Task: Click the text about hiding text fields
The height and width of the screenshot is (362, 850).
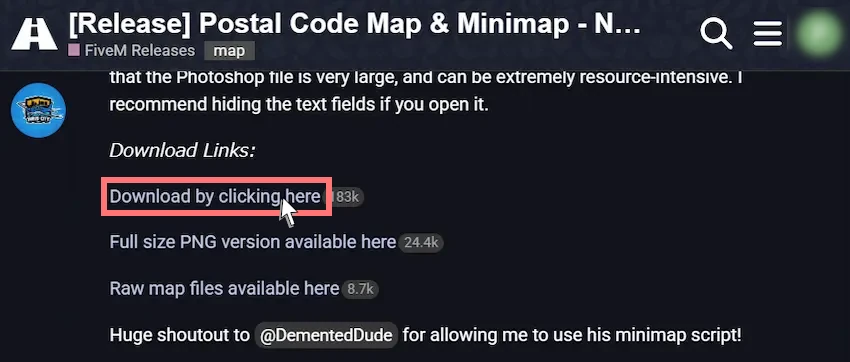Action: [x=299, y=105]
